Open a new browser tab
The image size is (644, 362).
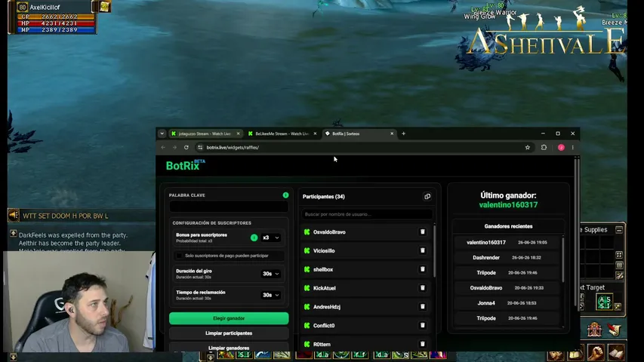(x=403, y=133)
